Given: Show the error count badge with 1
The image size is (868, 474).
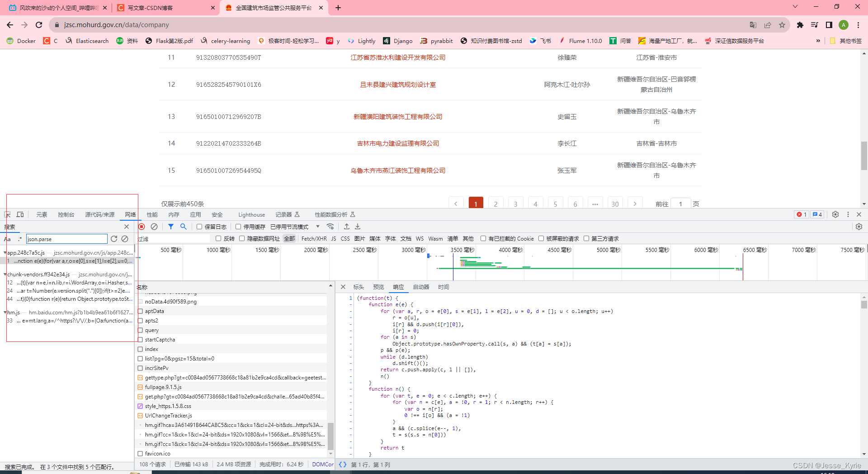Looking at the screenshot, I should pyautogui.click(x=802, y=214).
